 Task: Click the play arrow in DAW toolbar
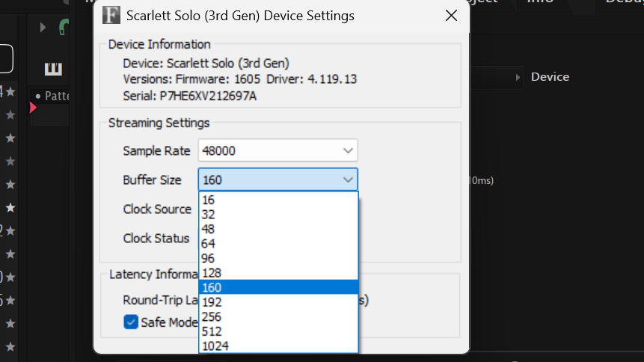[x=43, y=28]
